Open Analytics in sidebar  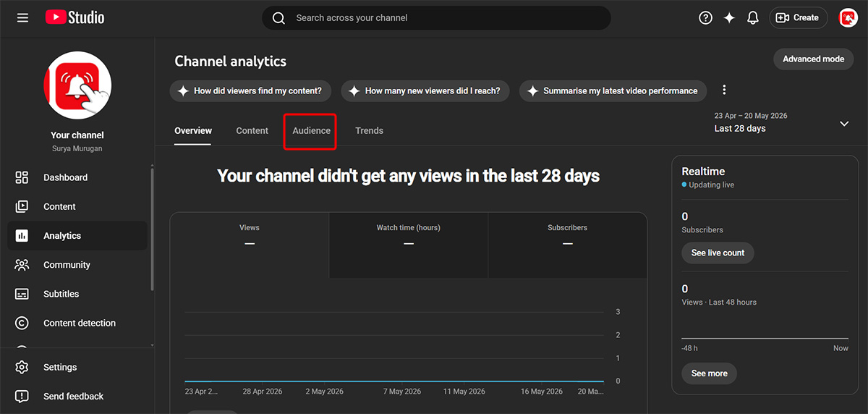(77, 236)
